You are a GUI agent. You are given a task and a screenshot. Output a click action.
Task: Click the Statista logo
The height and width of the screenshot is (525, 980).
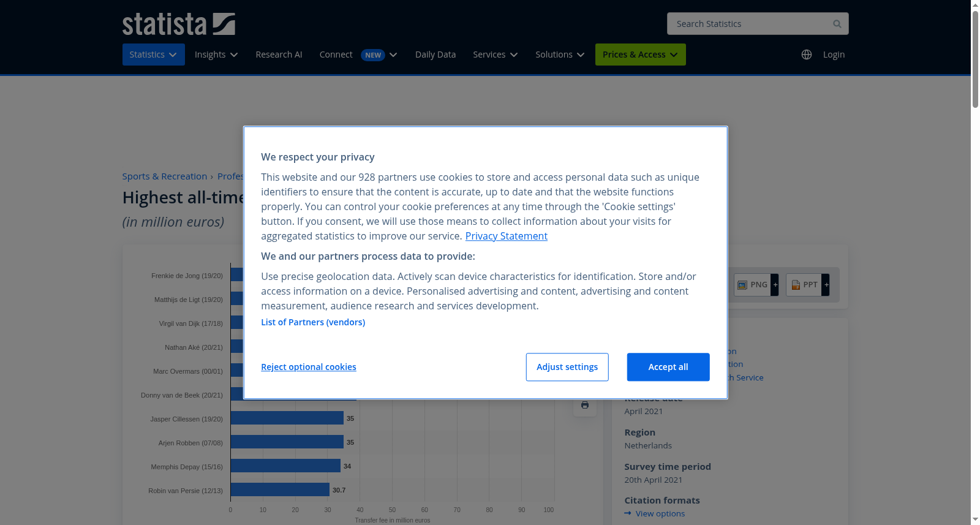pyautogui.click(x=178, y=24)
